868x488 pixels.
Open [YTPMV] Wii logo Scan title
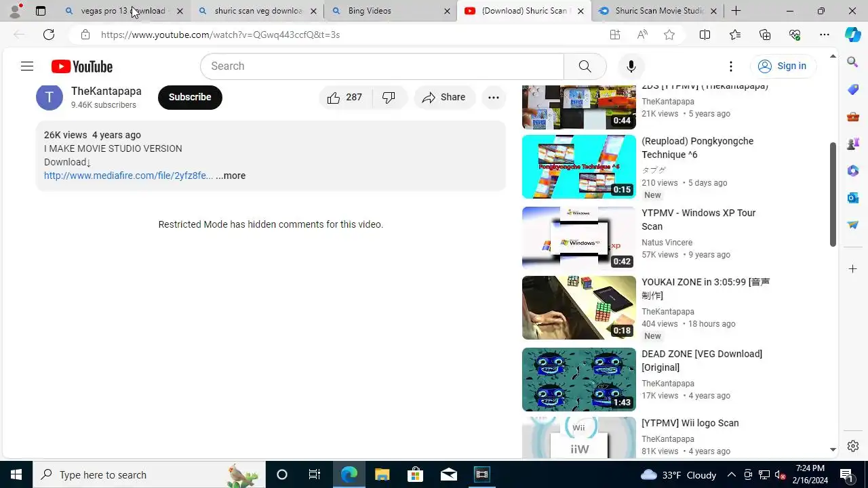[x=690, y=423]
